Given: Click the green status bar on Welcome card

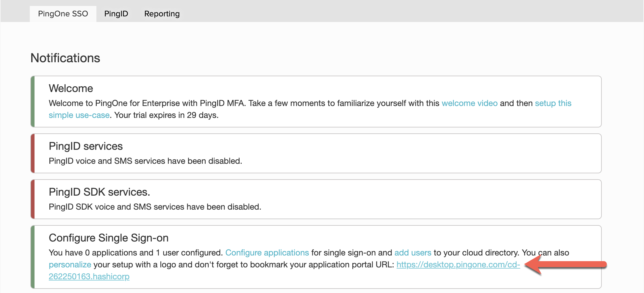Looking at the screenshot, I should (33, 102).
